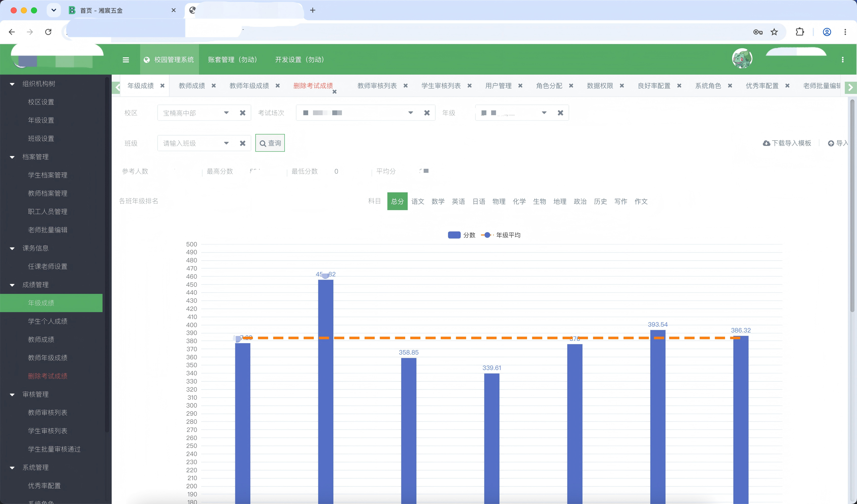This screenshot has width=857, height=504.
Task: Switch to the 删除考试成绩 page tab
Action: pos(313,86)
